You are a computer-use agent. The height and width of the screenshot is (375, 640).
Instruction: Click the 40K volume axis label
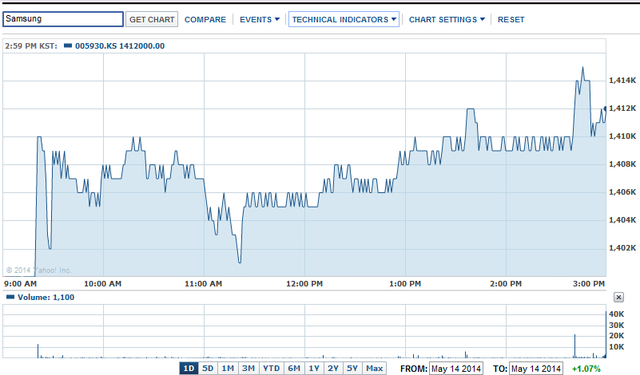point(616,314)
